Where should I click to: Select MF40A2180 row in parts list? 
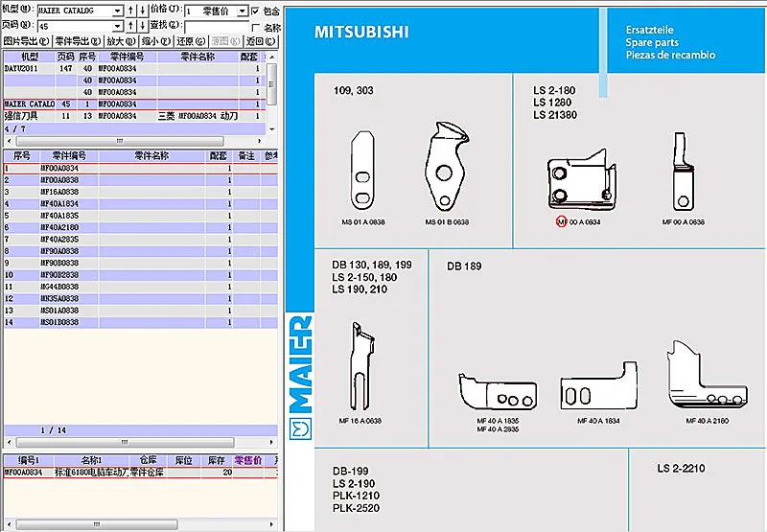coord(140,227)
